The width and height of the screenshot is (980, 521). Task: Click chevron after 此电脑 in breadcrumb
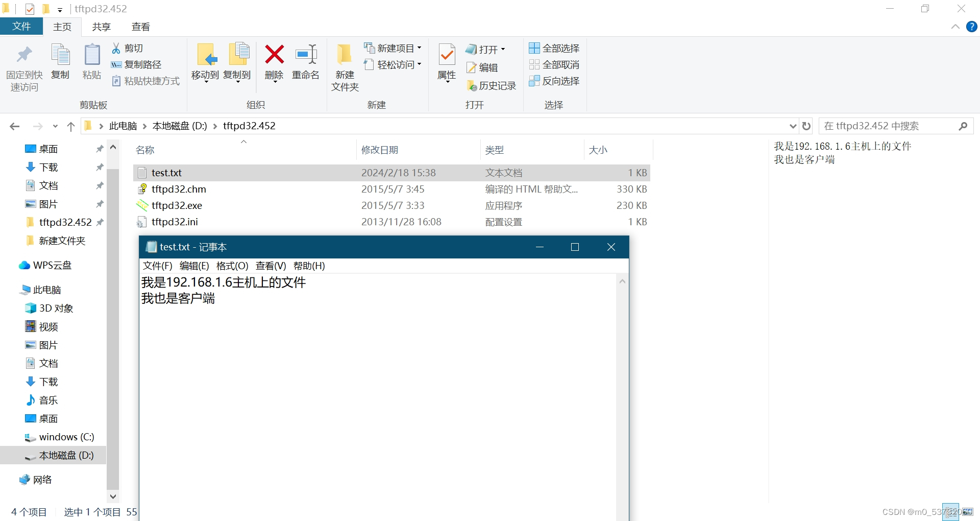(x=144, y=126)
